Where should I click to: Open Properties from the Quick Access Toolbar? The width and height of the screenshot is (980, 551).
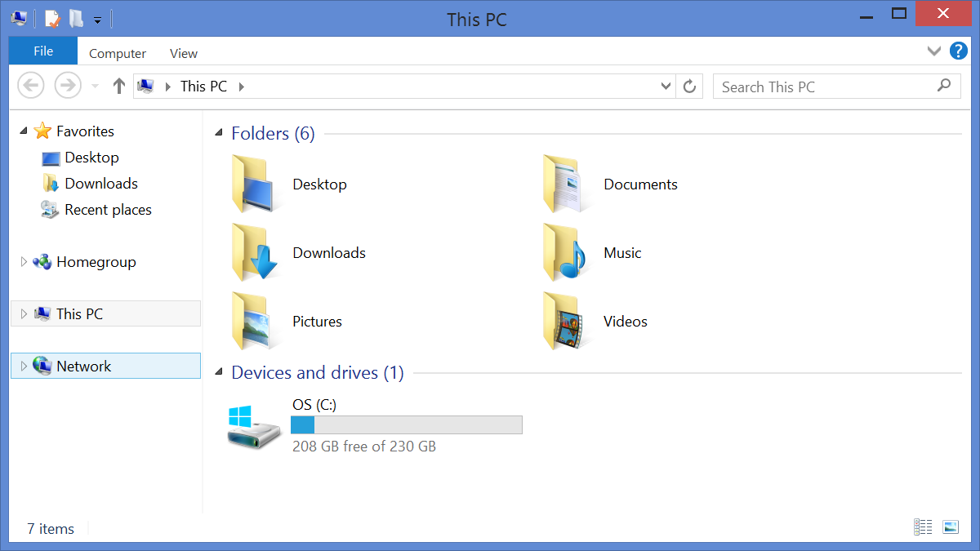point(52,18)
